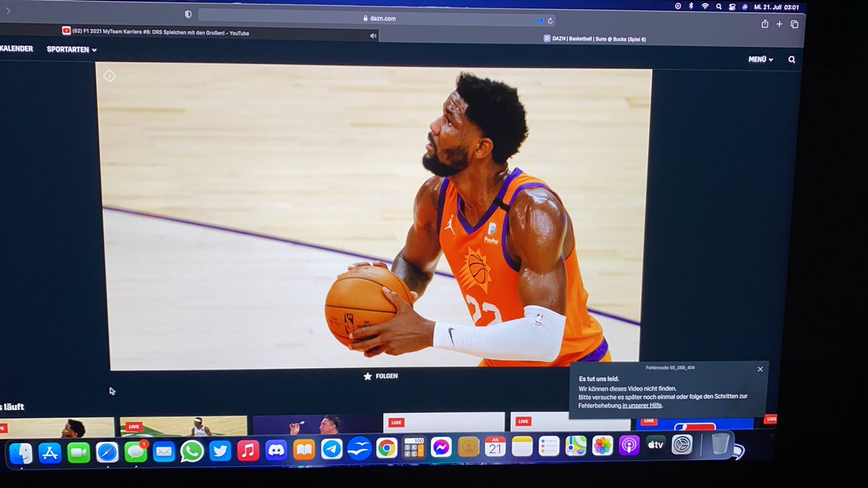868x488 pixels.
Task: Click the Now Playing menu bar icon
Action: (678, 6)
